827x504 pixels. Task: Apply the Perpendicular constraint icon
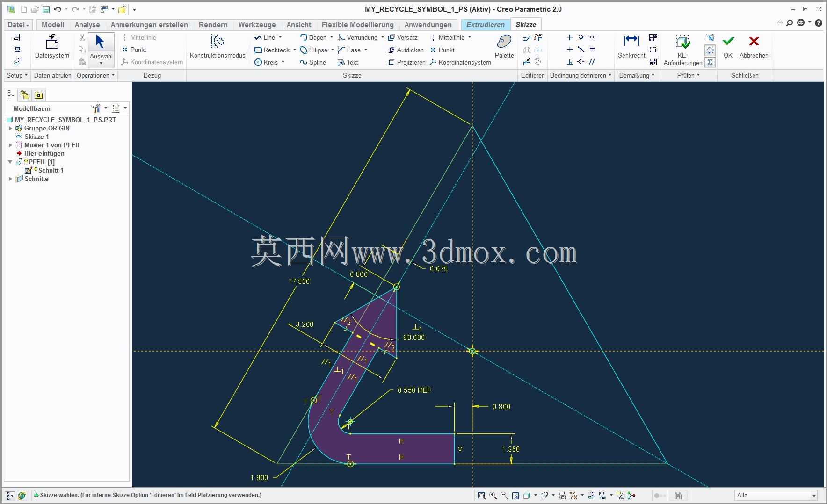(x=569, y=62)
